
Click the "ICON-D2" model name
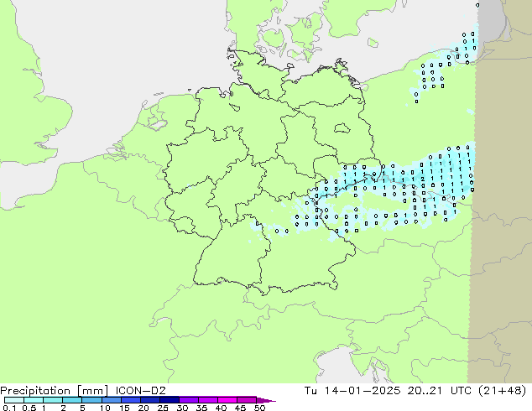pyautogui.click(x=140, y=391)
